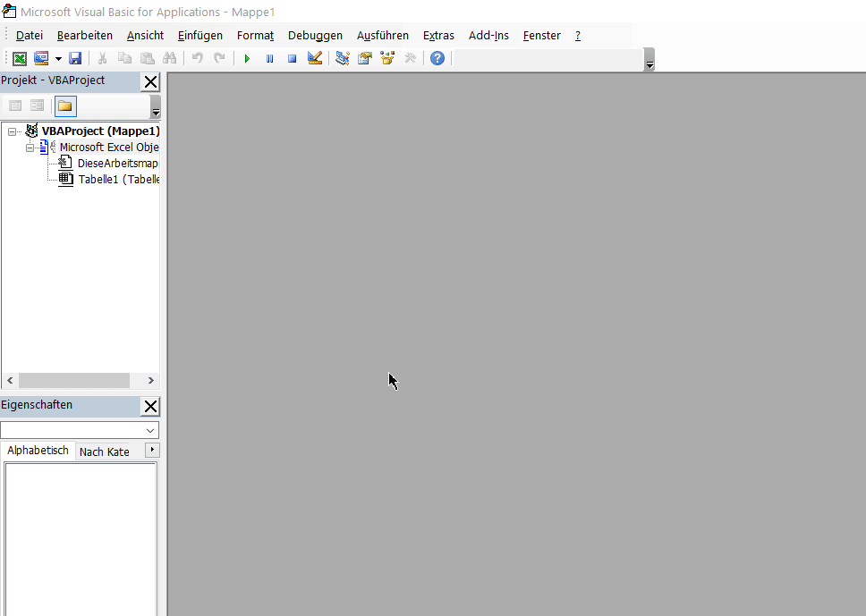Stop execution with the reset square icon
The width and height of the screenshot is (866, 616).
point(292,58)
